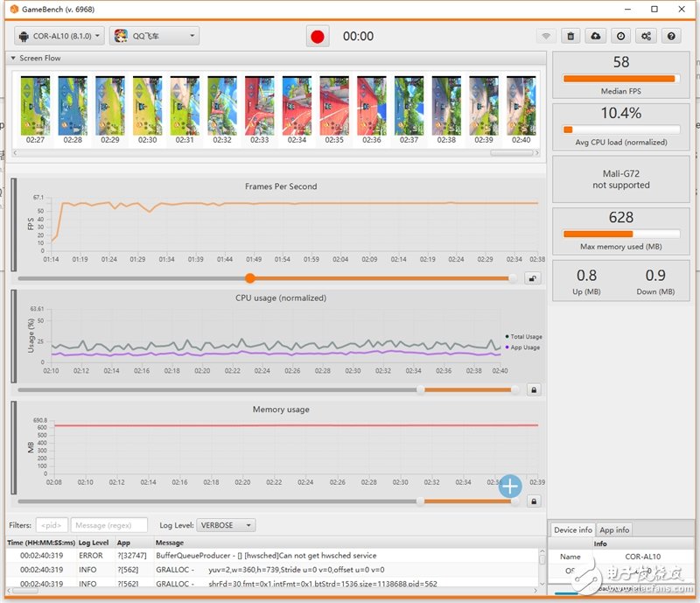This screenshot has height=603, width=700.
Task: Click the trash delete icon
Action: 570,36
